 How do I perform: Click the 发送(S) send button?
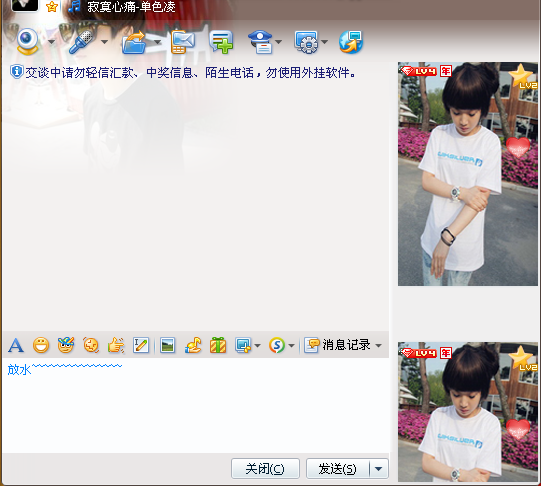[x=338, y=468]
